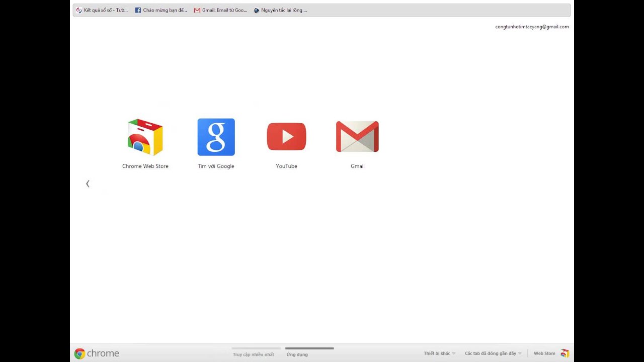Open the "Gmail: Email từ Goo..." bookmark
The height and width of the screenshot is (362, 644).
point(220,10)
